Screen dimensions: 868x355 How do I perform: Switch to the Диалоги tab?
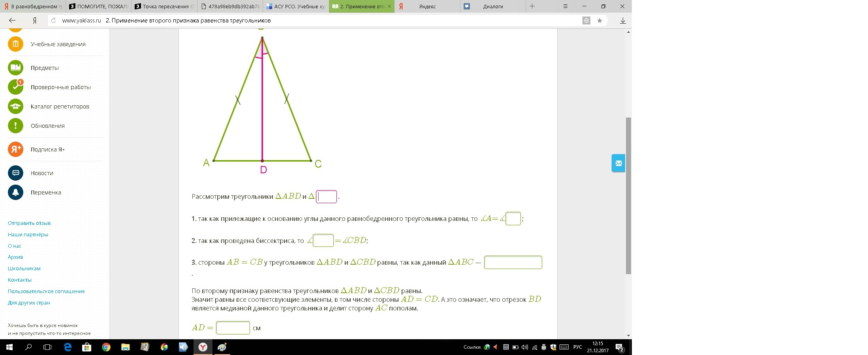(x=493, y=6)
